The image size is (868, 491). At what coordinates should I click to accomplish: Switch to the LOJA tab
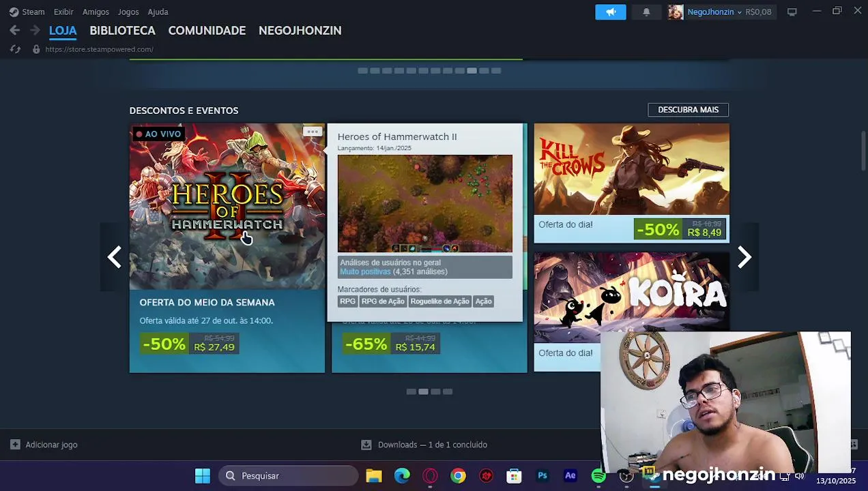coord(63,31)
